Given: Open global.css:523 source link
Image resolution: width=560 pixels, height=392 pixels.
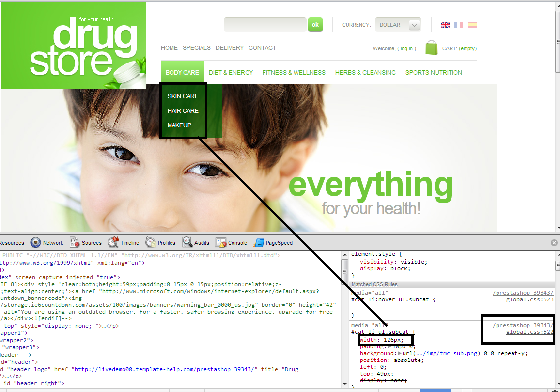Looking at the screenshot, I should [x=529, y=300].
